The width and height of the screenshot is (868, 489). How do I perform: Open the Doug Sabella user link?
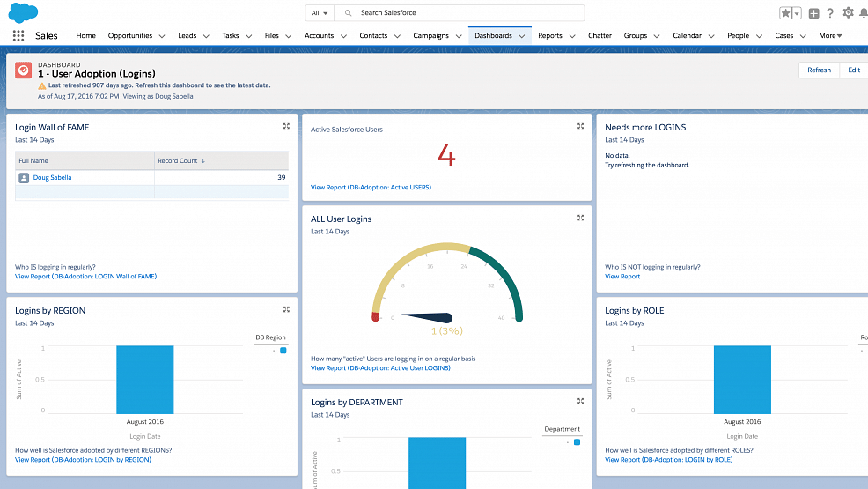[52, 178]
